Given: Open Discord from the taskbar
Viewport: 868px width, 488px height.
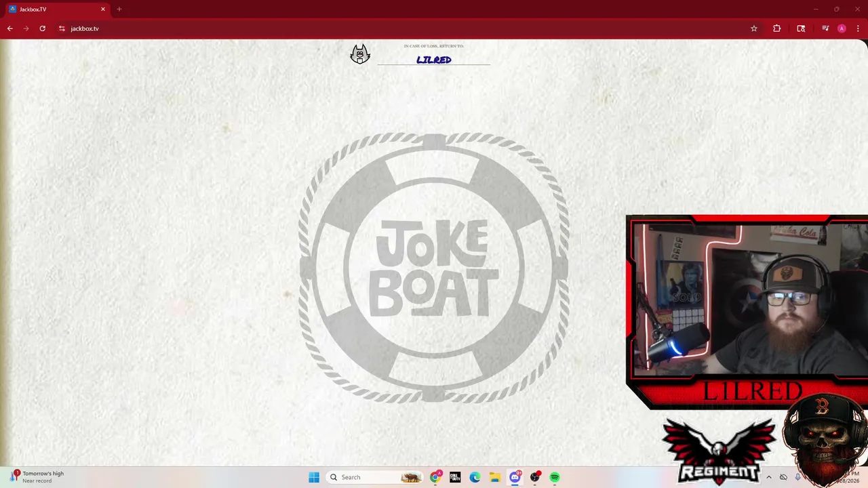Looking at the screenshot, I should point(515,477).
